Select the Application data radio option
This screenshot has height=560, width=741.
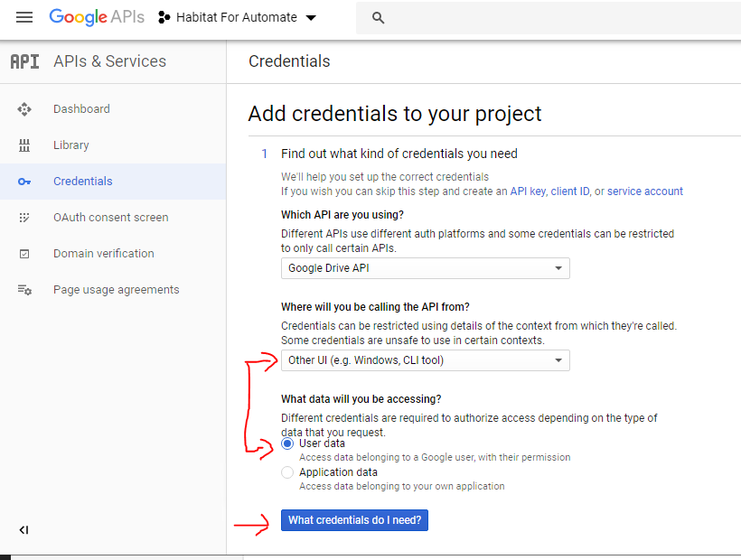coord(287,472)
